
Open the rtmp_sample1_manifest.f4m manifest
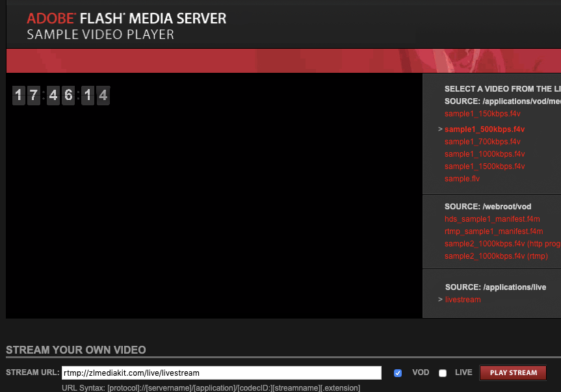(493, 231)
